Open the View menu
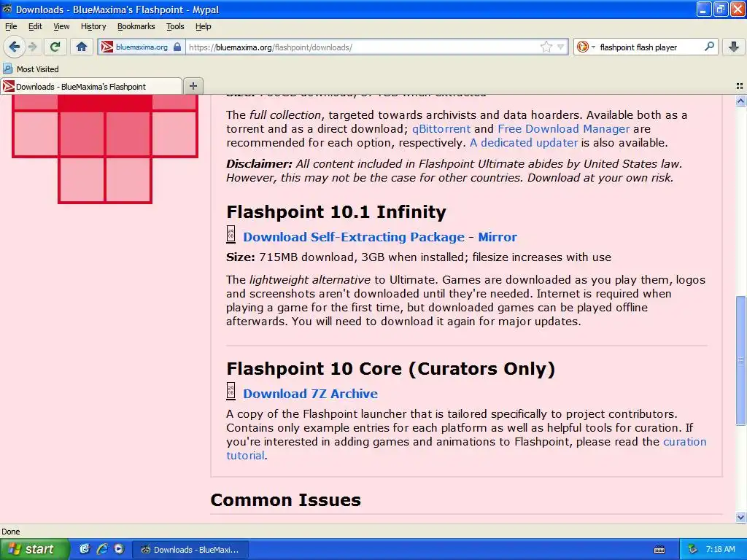This screenshot has width=747, height=560. tap(61, 26)
